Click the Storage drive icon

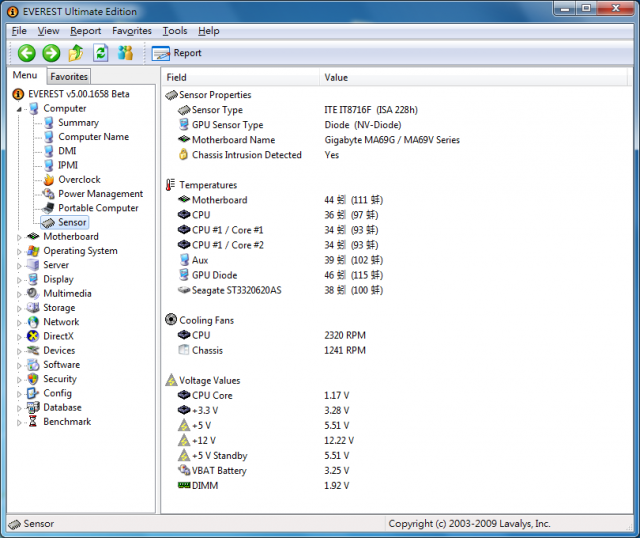33,307
